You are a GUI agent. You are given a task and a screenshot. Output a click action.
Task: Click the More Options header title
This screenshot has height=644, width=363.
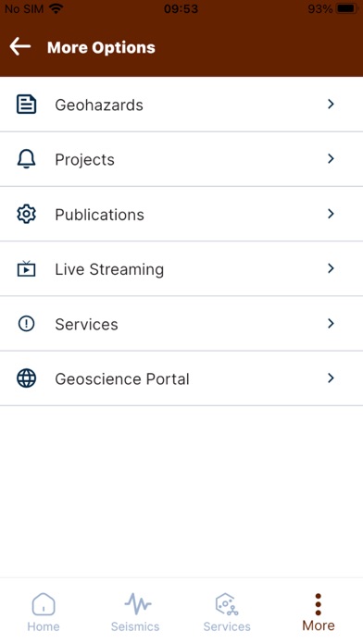(101, 47)
